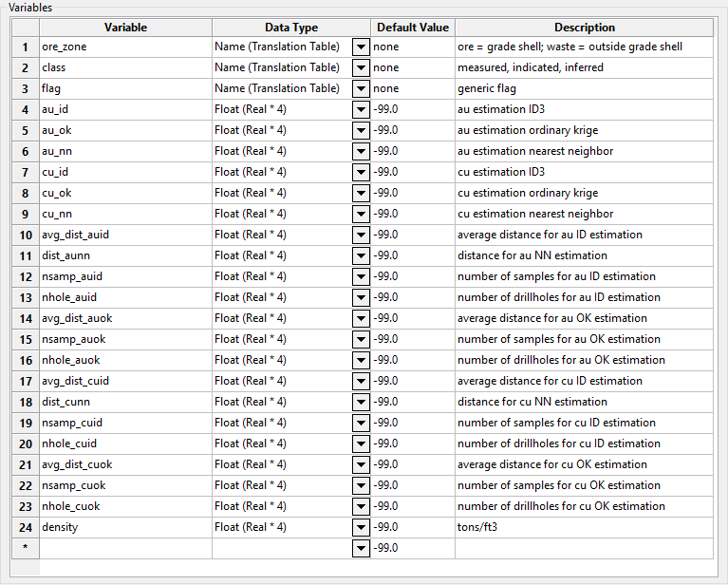Image resolution: width=728 pixels, height=585 pixels.
Task: Select the new row asterisk header
Action: coord(25,548)
